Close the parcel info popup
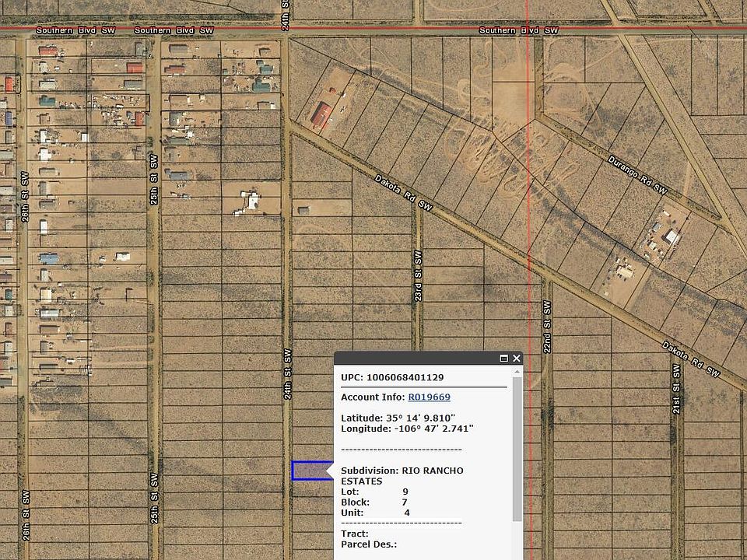The image size is (747, 560). 516,359
